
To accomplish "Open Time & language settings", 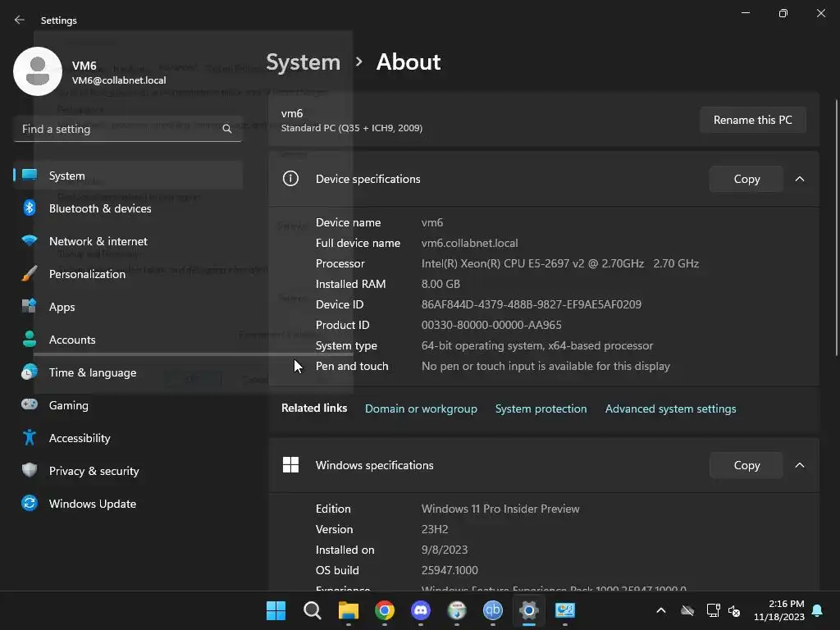I will (128, 372).
